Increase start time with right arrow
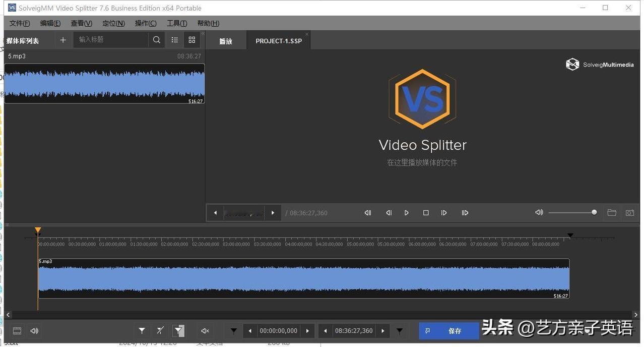The image size is (644, 347). (308, 331)
